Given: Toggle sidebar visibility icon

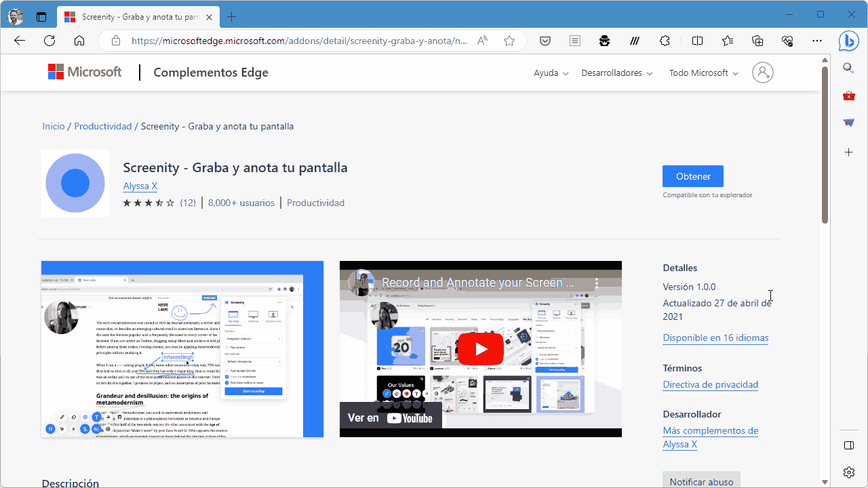Looking at the screenshot, I should pos(848,445).
